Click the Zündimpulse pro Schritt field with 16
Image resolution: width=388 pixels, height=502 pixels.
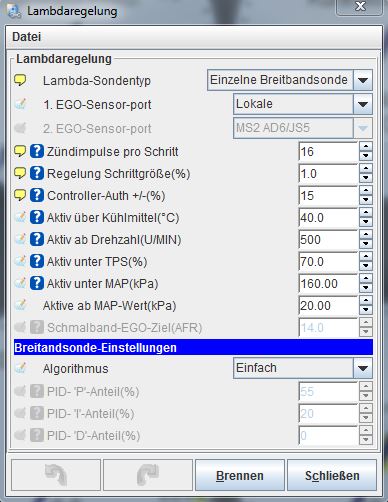[x=328, y=152]
